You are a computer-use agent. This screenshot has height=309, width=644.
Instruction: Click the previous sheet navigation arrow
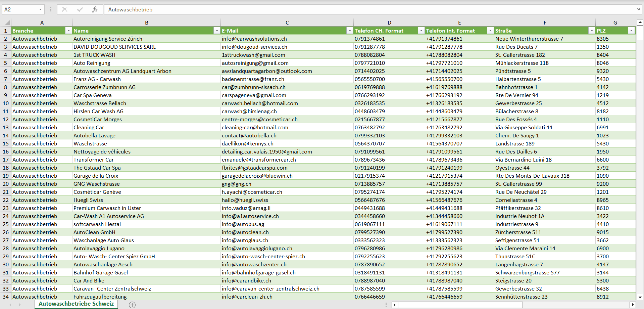pos(10,305)
